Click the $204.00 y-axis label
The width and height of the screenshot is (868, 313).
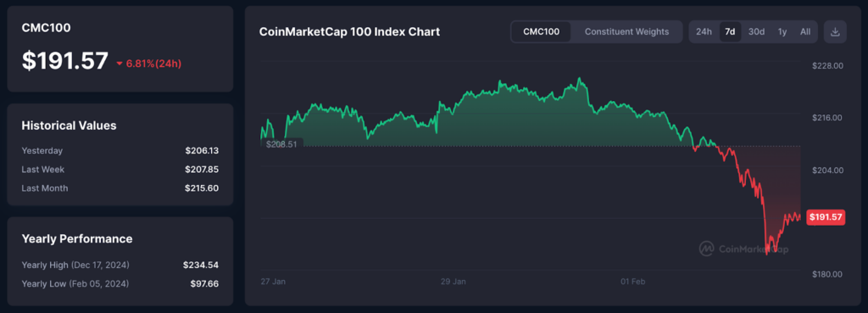(x=827, y=170)
